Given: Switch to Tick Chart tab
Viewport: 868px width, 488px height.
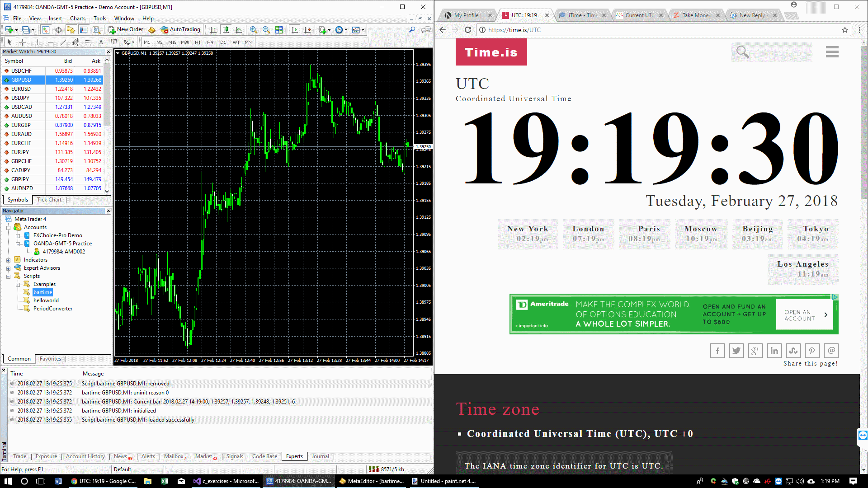Looking at the screenshot, I should click(49, 200).
